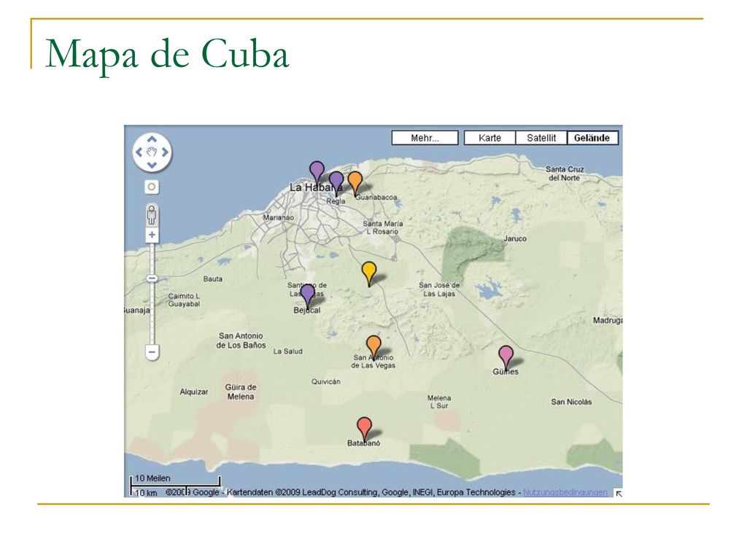Click the Bauta place label
The height and width of the screenshot is (560, 747).
point(212,279)
